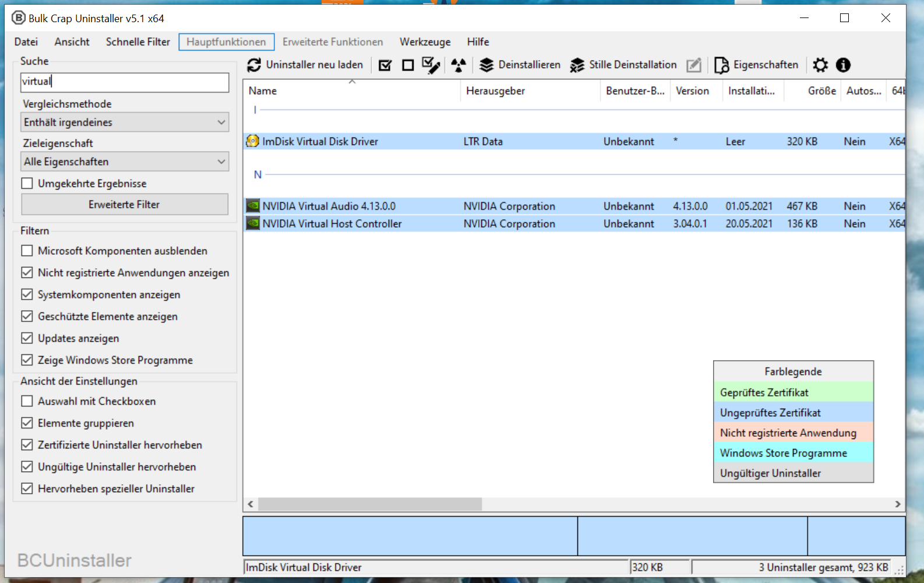
Task: Click the select-all checked box toolbar icon
Action: click(x=385, y=65)
